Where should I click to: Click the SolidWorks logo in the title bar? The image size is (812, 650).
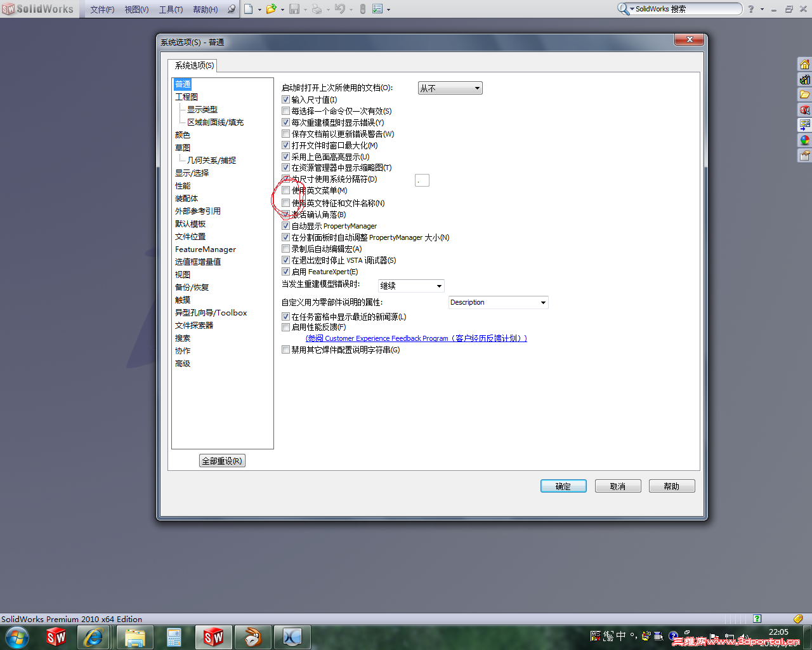tap(38, 9)
